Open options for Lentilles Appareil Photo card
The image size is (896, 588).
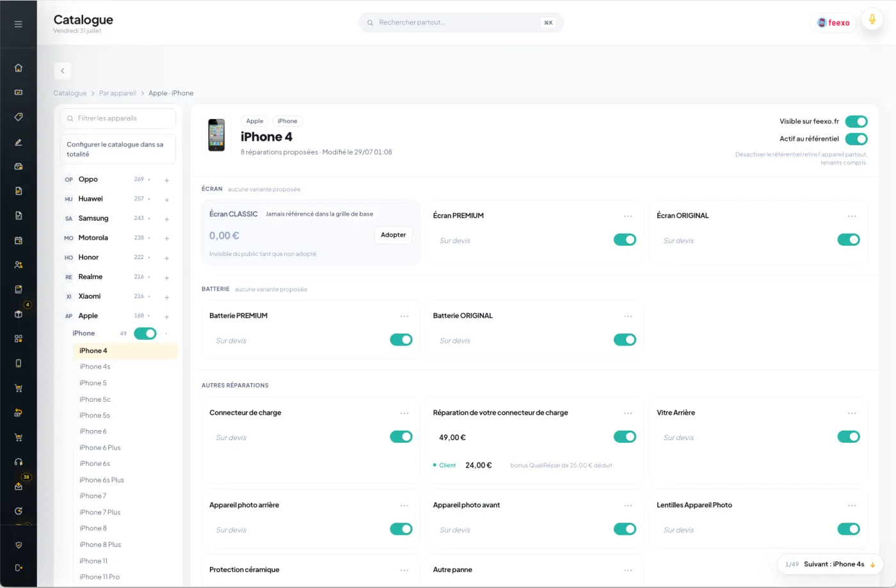(x=852, y=505)
